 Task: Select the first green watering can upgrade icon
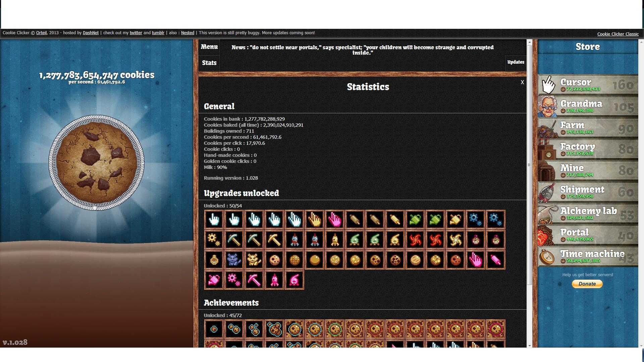tap(415, 220)
